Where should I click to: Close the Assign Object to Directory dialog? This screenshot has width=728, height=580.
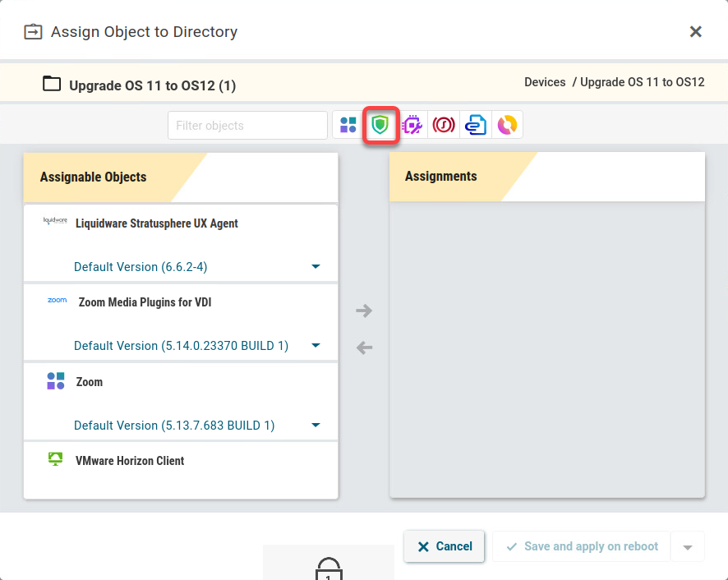(695, 32)
